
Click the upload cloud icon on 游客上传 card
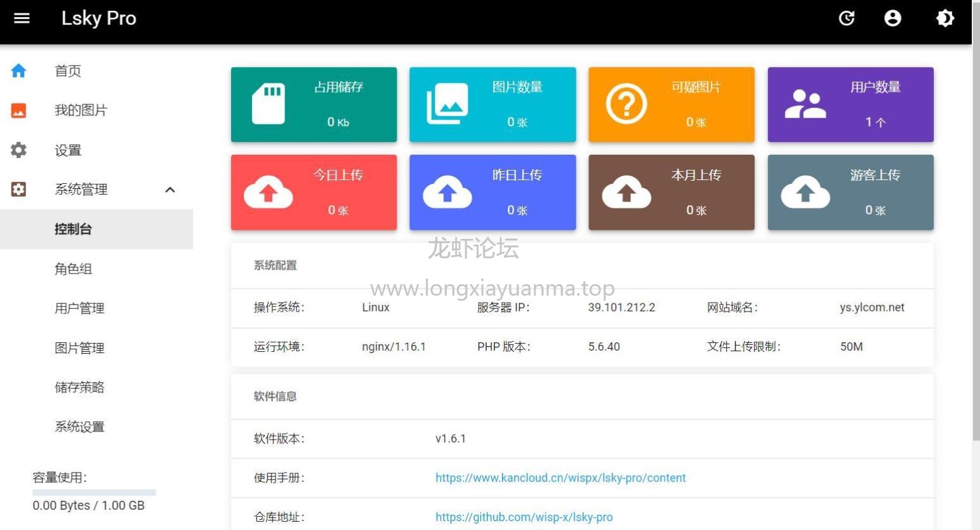tap(805, 192)
